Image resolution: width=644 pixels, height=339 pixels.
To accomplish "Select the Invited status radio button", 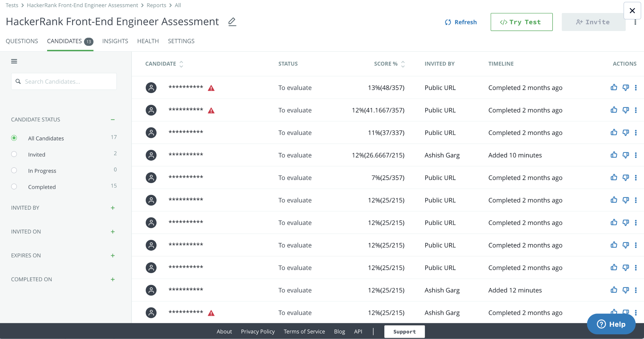I will point(14,154).
